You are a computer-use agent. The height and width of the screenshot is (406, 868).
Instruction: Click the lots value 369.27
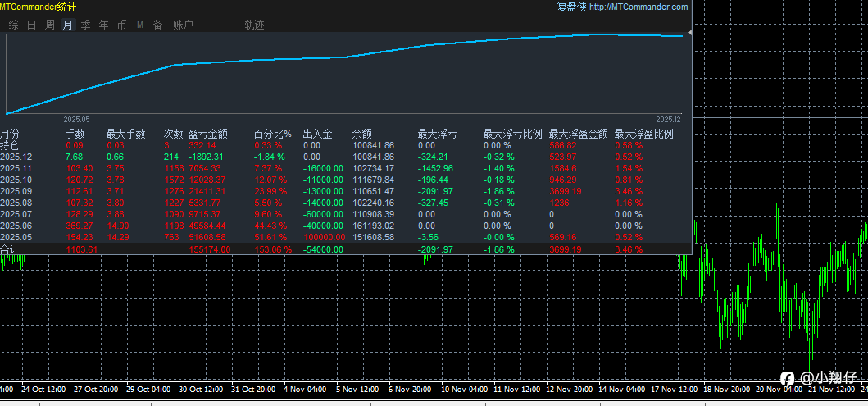tap(80, 226)
